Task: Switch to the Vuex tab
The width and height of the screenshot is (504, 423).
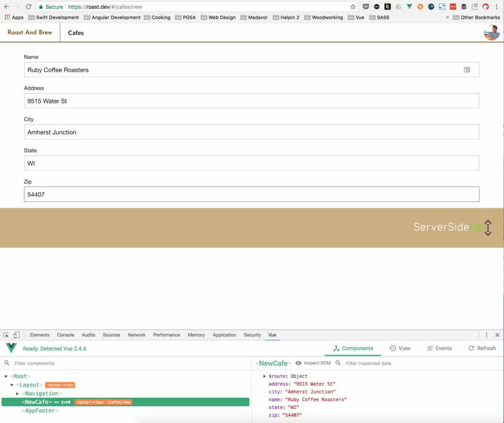Action: click(x=400, y=348)
